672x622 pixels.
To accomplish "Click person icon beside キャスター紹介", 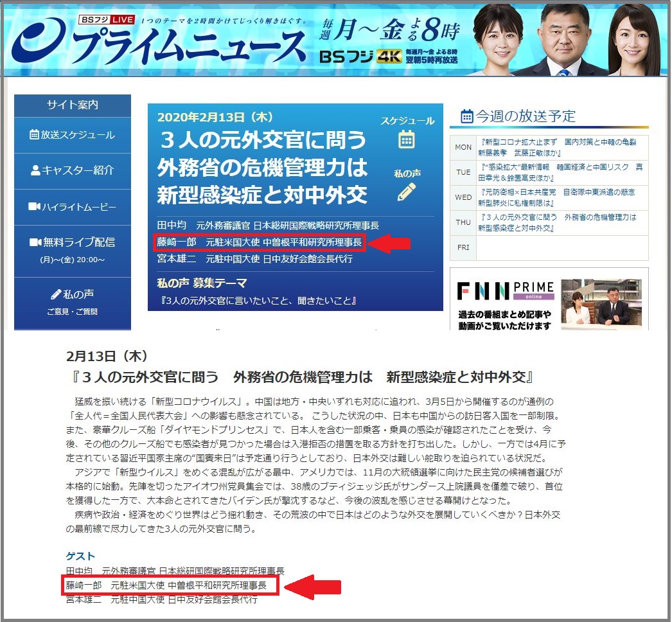I will pos(35,170).
